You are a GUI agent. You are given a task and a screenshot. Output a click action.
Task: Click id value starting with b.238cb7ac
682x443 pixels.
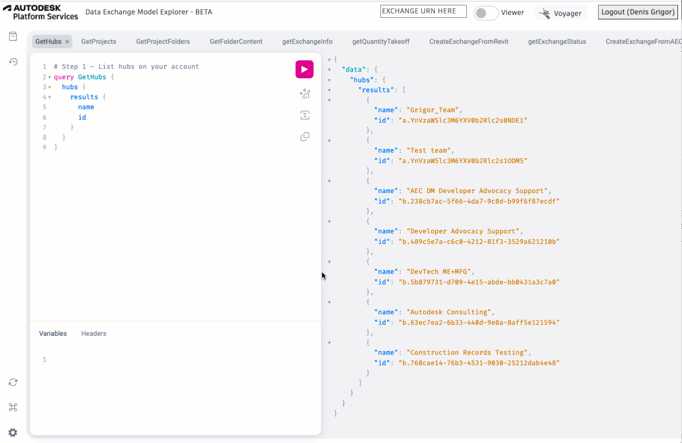(479, 201)
